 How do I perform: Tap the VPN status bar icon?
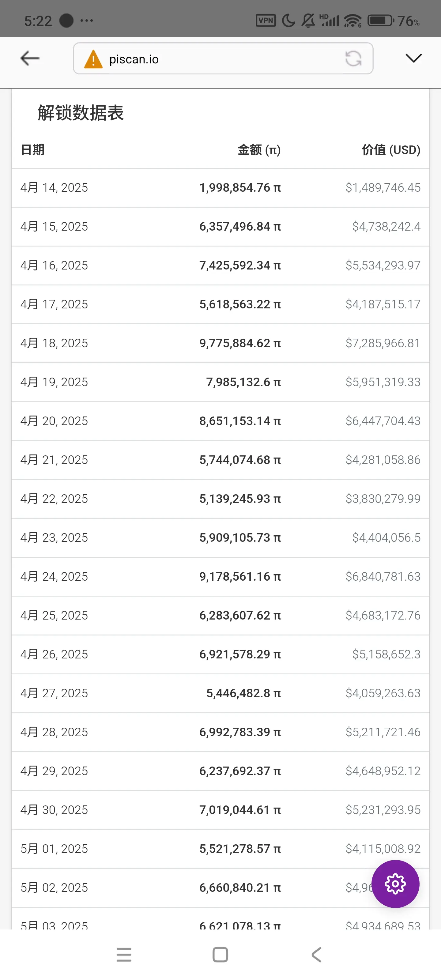[x=266, y=21]
